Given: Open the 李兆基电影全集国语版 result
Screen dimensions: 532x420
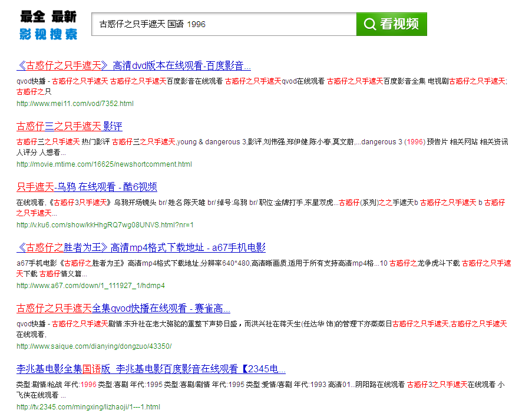Looking at the screenshot, I should (151, 369).
